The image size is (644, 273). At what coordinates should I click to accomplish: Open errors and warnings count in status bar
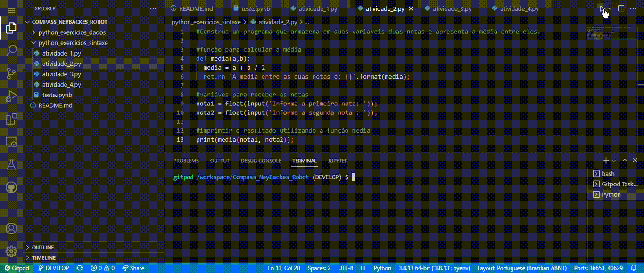point(103,268)
